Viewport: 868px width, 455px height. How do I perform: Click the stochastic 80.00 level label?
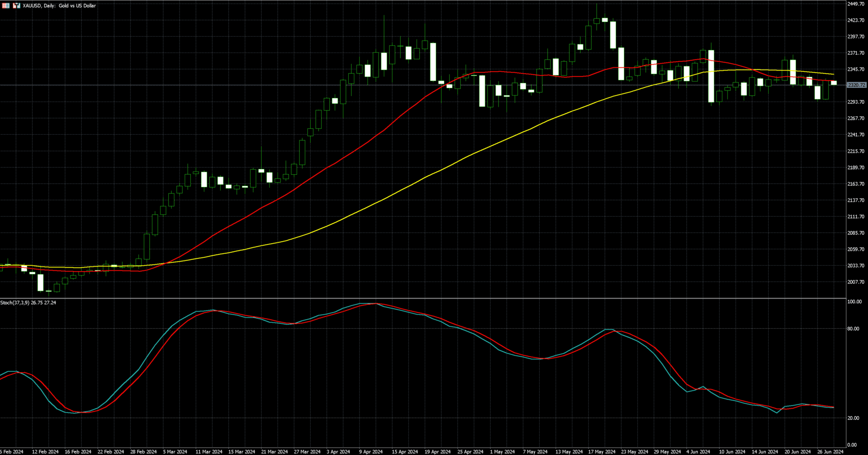pos(853,329)
